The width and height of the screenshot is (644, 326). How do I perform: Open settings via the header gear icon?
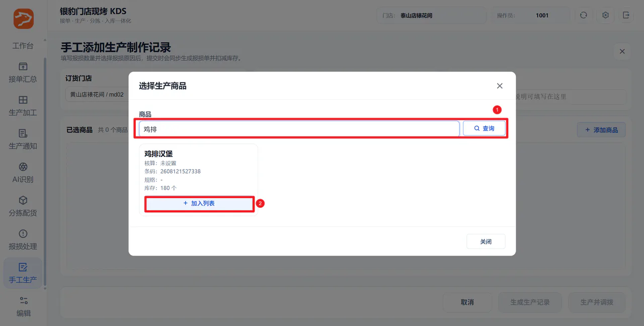tap(605, 15)
